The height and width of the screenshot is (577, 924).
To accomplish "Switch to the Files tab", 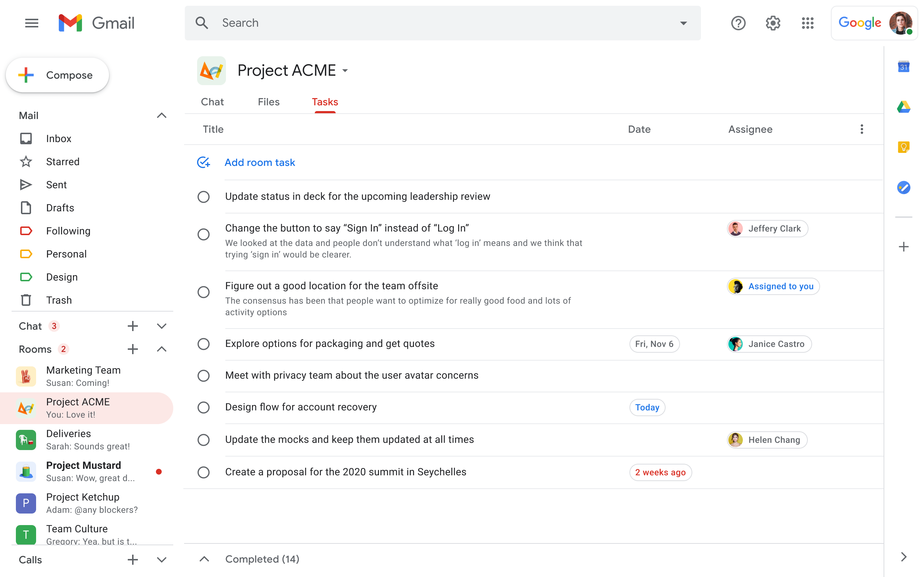I will click(269, 102).
